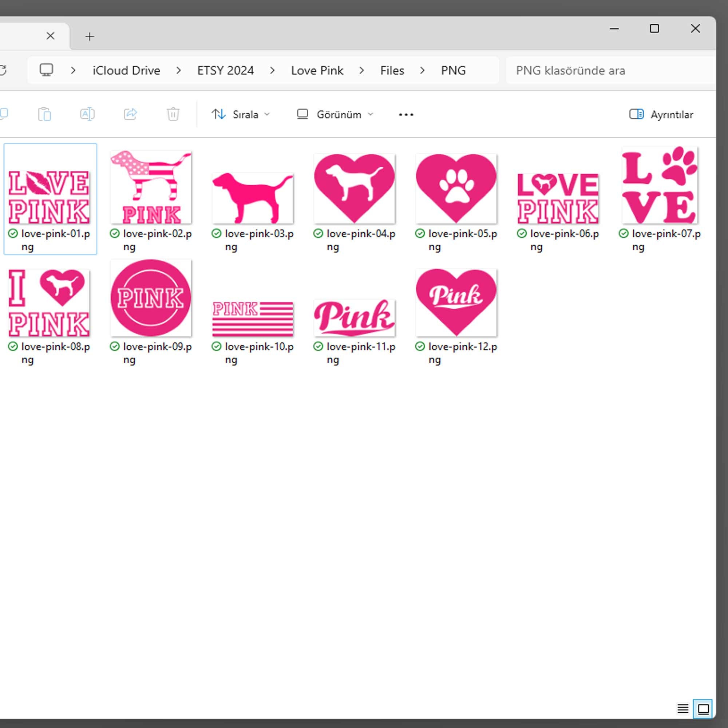
Task: Open the three-dot See more menu
Action: point(406,114)
